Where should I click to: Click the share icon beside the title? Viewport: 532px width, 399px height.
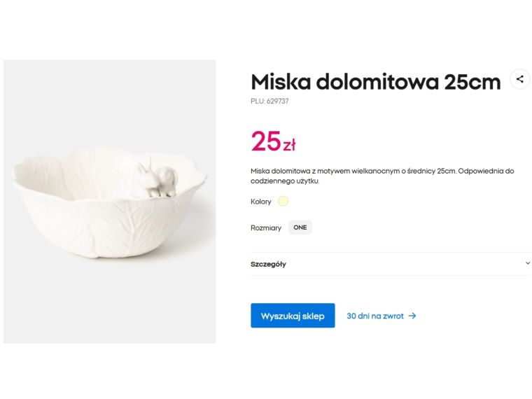coord(519,79)
